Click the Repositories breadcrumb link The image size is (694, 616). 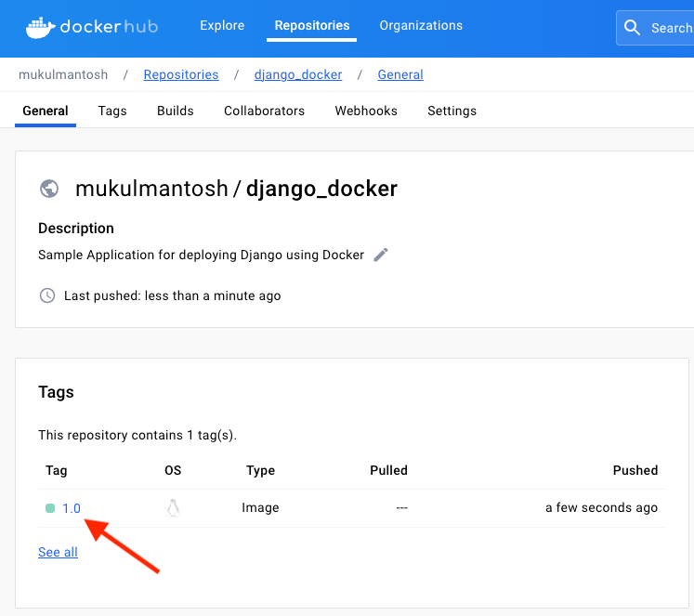(181, 74)
